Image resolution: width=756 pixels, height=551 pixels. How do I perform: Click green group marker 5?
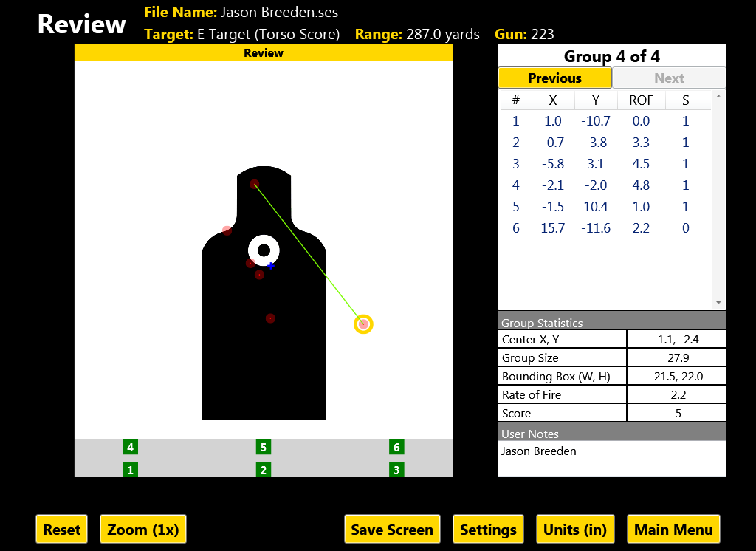pos(264,447)
